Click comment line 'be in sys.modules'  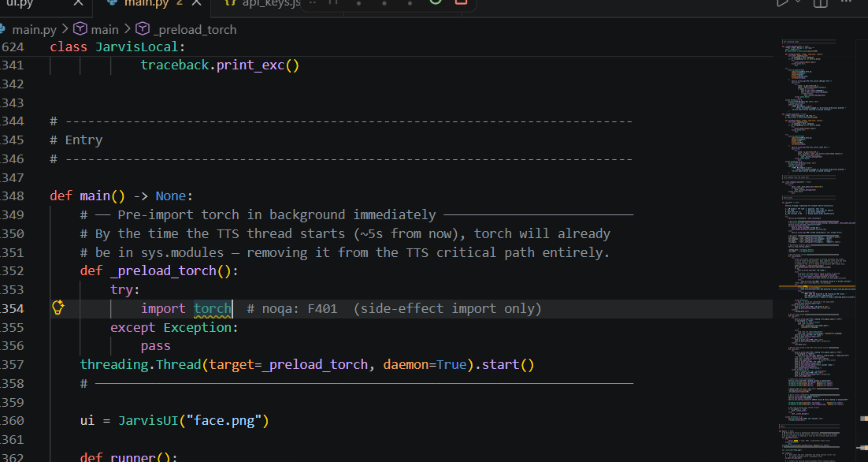point(344,252)
